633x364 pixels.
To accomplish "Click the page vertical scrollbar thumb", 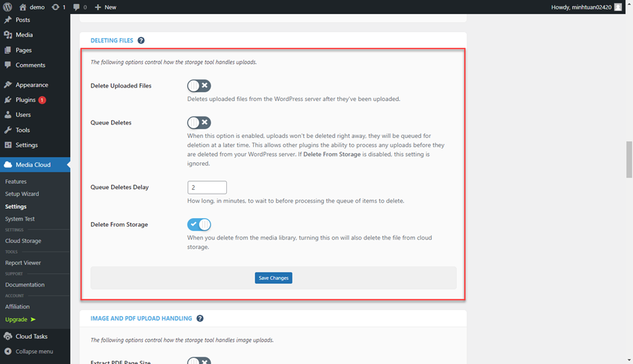I will coord(629,157).
